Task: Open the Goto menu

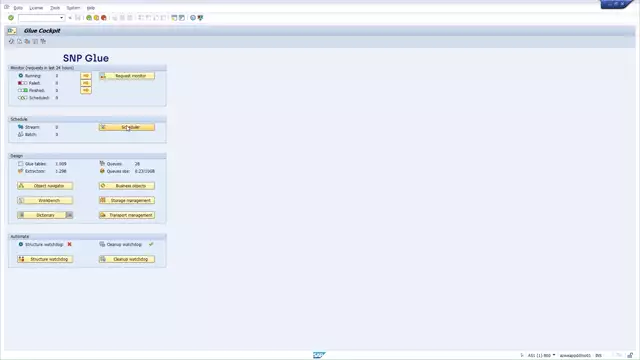Action: [x=18, y=8]
